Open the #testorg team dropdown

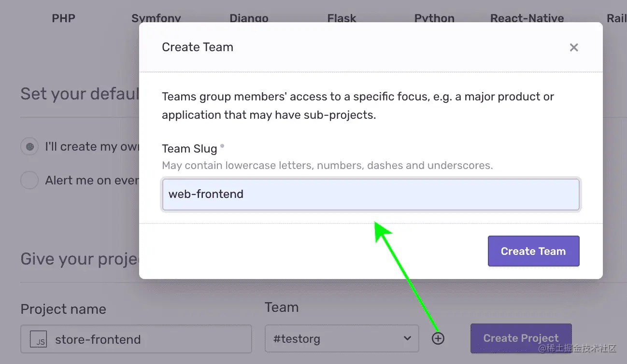(342, 339)
